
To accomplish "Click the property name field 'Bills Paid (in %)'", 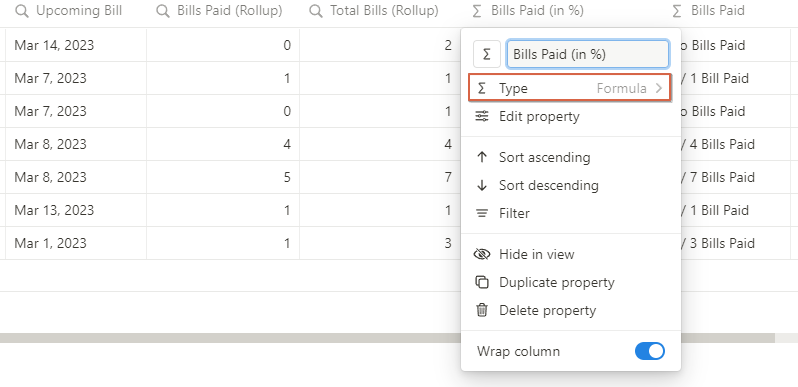I will (x=587, y=54).
